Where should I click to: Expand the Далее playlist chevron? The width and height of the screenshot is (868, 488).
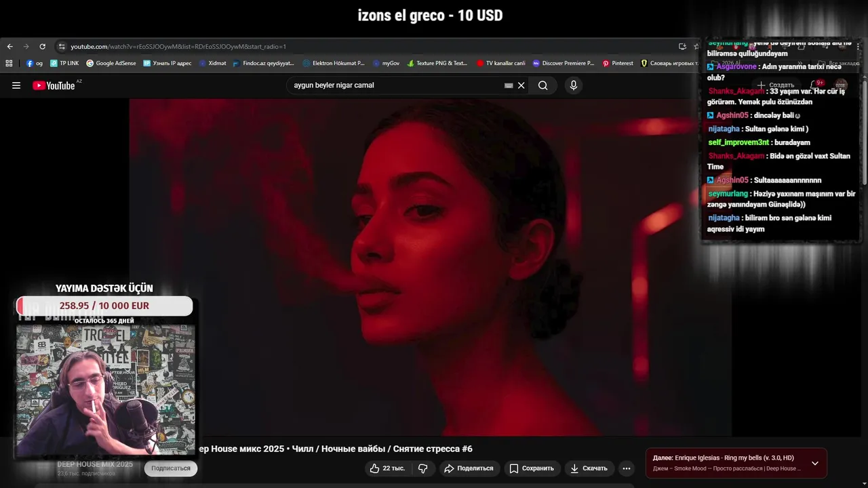(815, 464)
